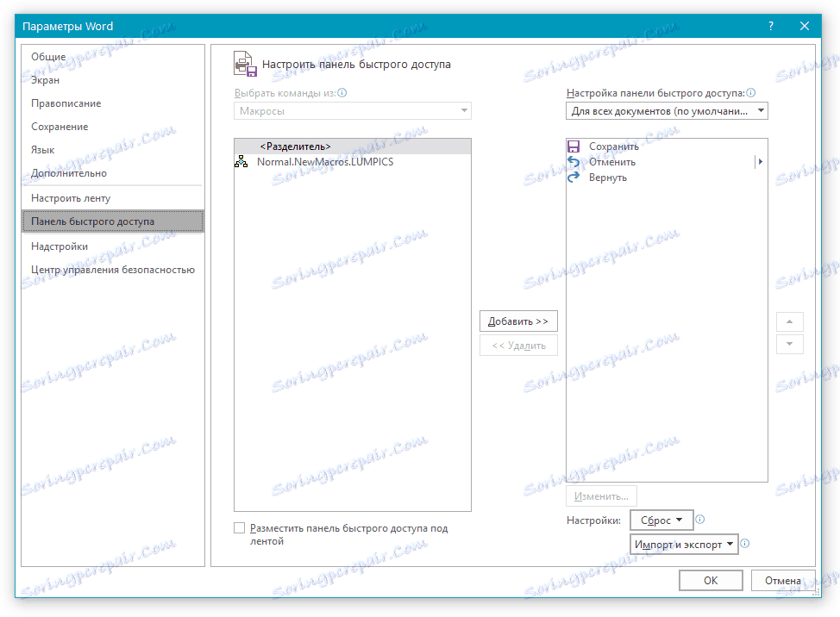Open the Надстройки category
The image size is (840, 617).
[113, 246]
